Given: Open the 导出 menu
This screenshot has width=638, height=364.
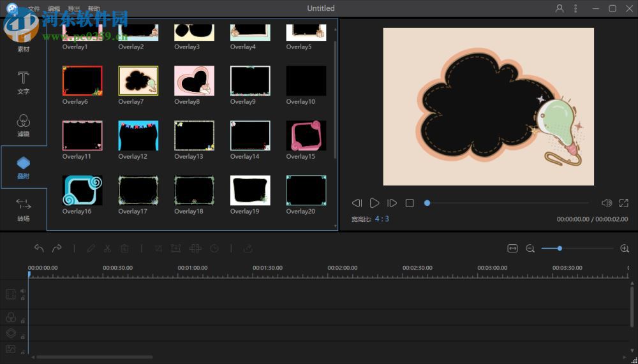Looking at the screenshot, I should click(x=74, y=9).
